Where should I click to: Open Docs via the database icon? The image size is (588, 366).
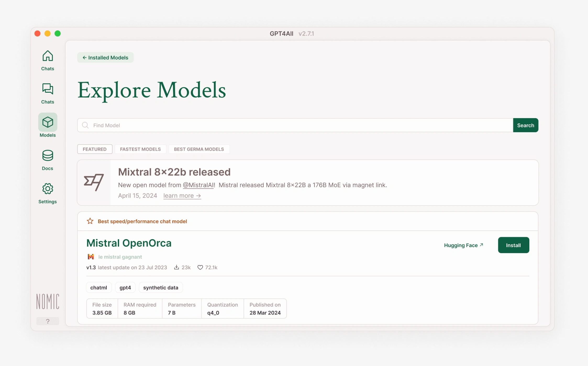[48, 156]
